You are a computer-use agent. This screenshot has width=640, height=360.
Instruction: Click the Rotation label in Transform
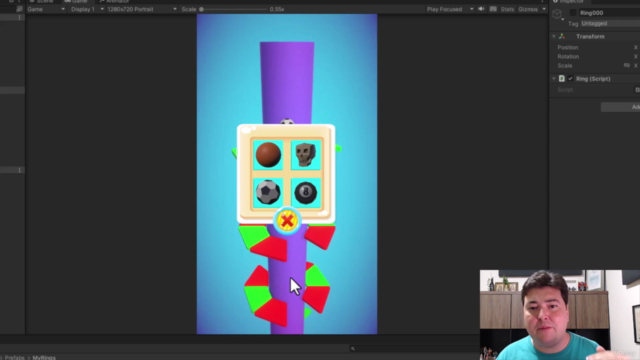coord(568,56)
